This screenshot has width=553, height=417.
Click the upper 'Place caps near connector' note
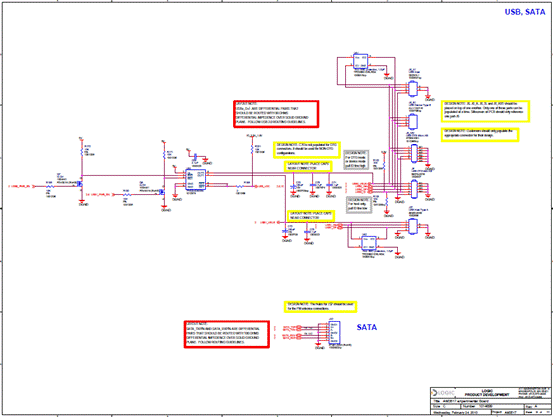tap(308, 166)
